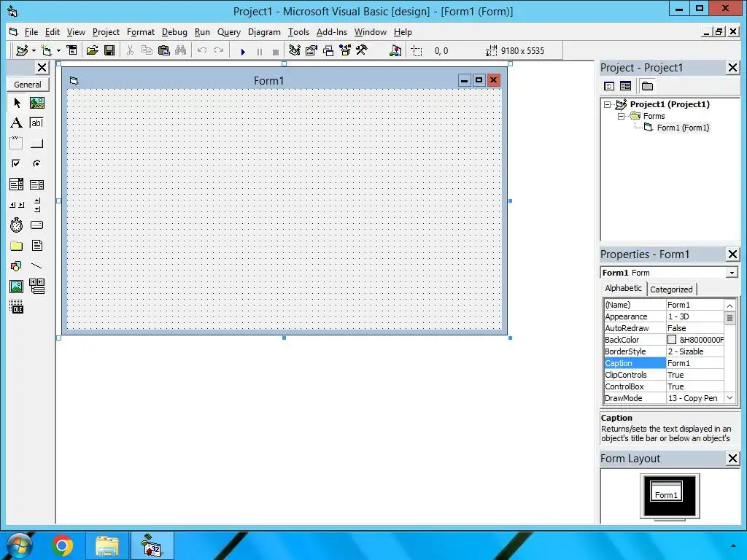This screenshot has height=560, width=747.
Task: Open Add Form dropdown arrow
Action: 58,50
